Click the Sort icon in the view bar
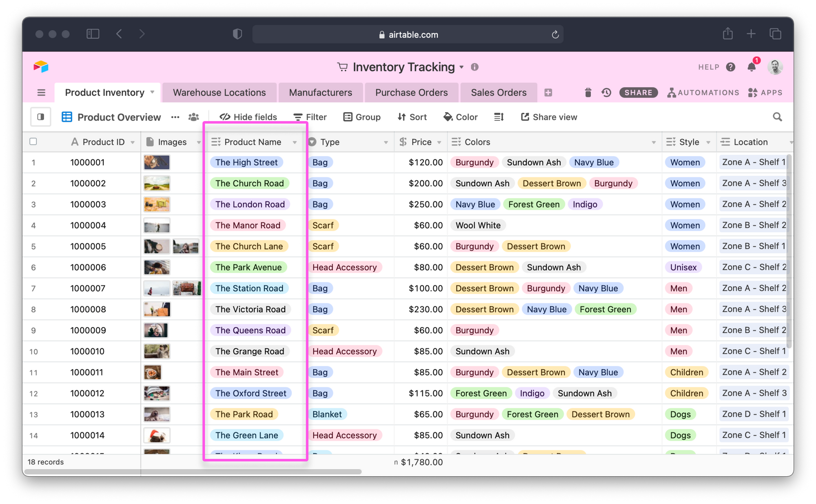Image resolution: width=816 pixels, height=504 pixels. click(x=401, y=117)
